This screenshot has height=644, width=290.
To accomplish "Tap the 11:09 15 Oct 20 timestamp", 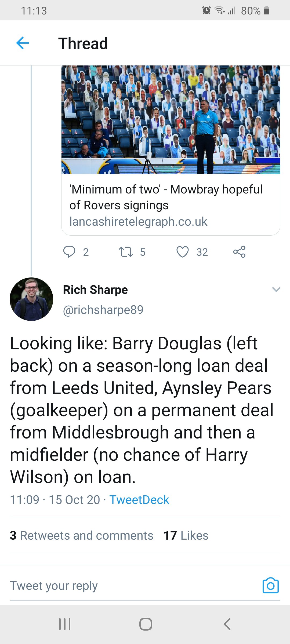I will click(55, 500).
